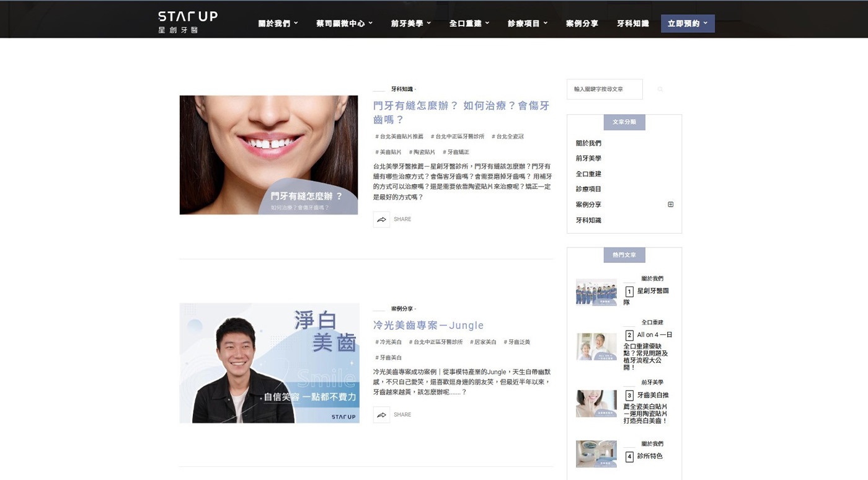Click tag #陶瓷貼片
Viewport: 868px width, 480px height.
(422, 152)
